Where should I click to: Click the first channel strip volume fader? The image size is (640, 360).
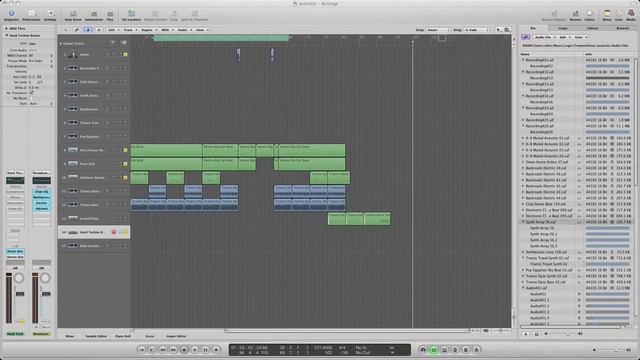coord(20,294)
